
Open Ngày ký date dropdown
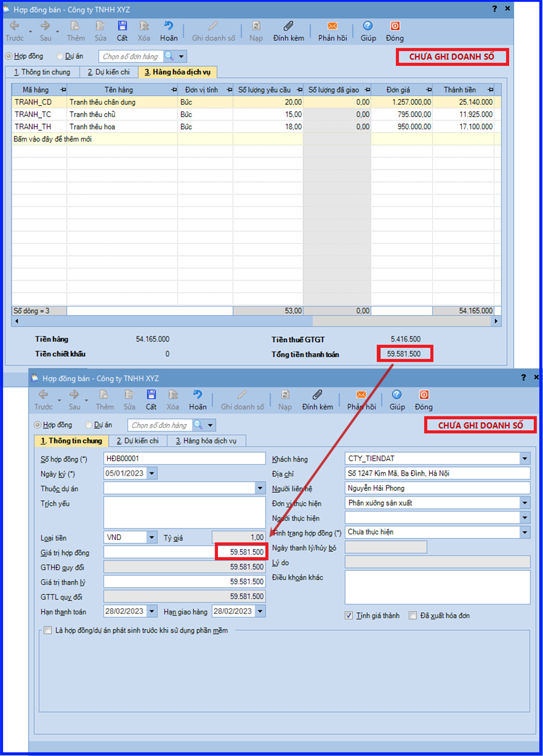pyautogui.click(x=152, y=473)
